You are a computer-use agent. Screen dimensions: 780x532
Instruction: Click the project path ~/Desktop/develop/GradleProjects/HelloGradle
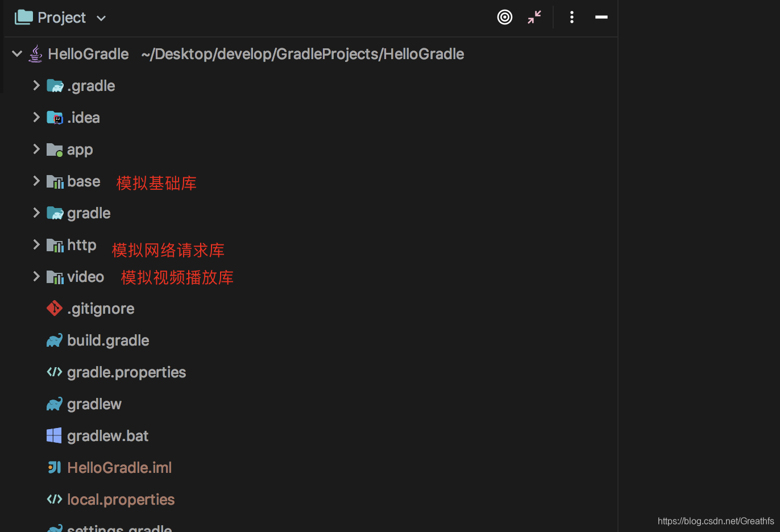[x=302, y=54]
